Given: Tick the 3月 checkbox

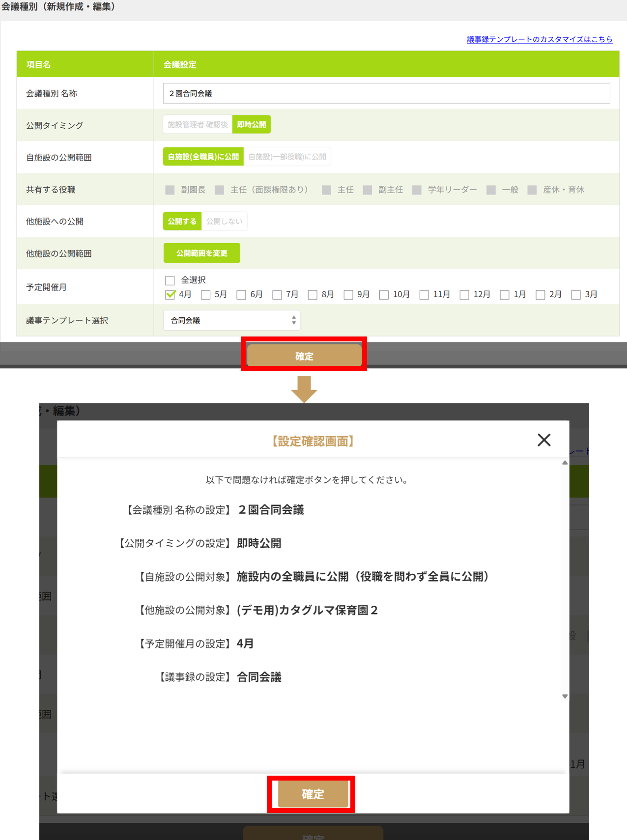Looking at the screenshot, I should 576,295.
